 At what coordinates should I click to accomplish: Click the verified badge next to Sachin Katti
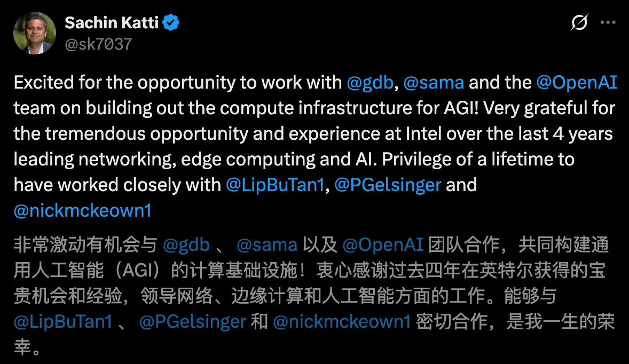pyautogui.click(x=170, y=22)
